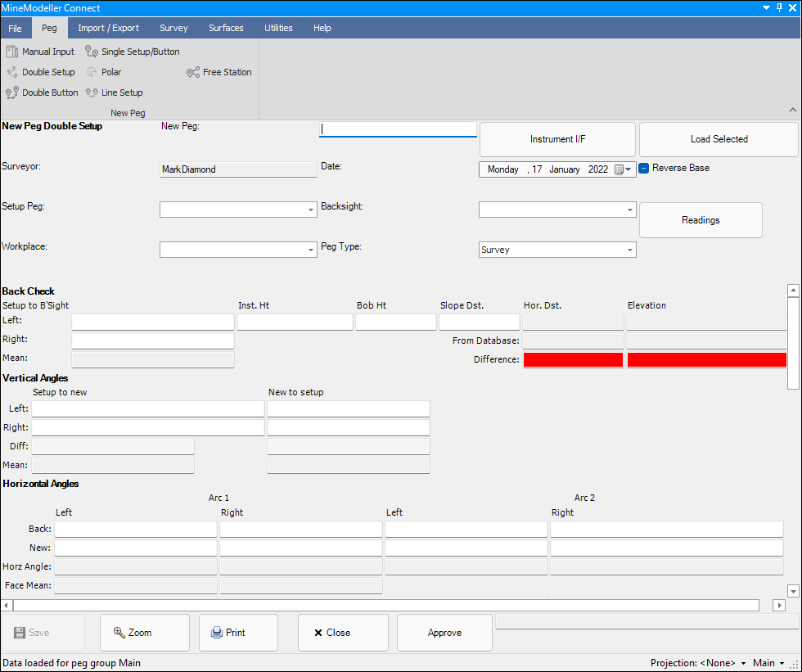The width and height of the screenshot is (802, 672).
Task: Expand the Setup Peg dropdown
Action: tap(311, 210)
